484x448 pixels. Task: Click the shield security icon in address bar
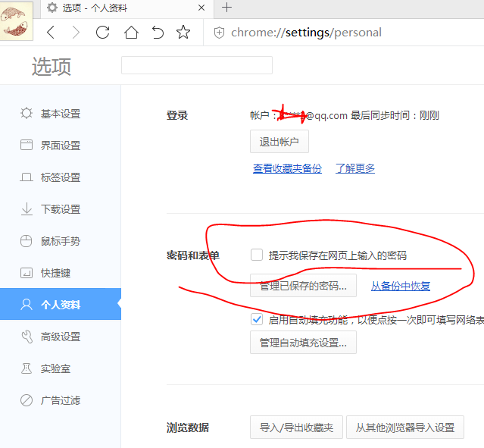coord(219,33)
